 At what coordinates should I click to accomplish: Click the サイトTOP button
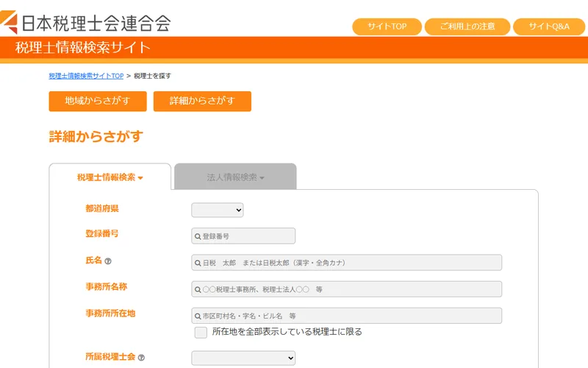[x=387, y=26]
